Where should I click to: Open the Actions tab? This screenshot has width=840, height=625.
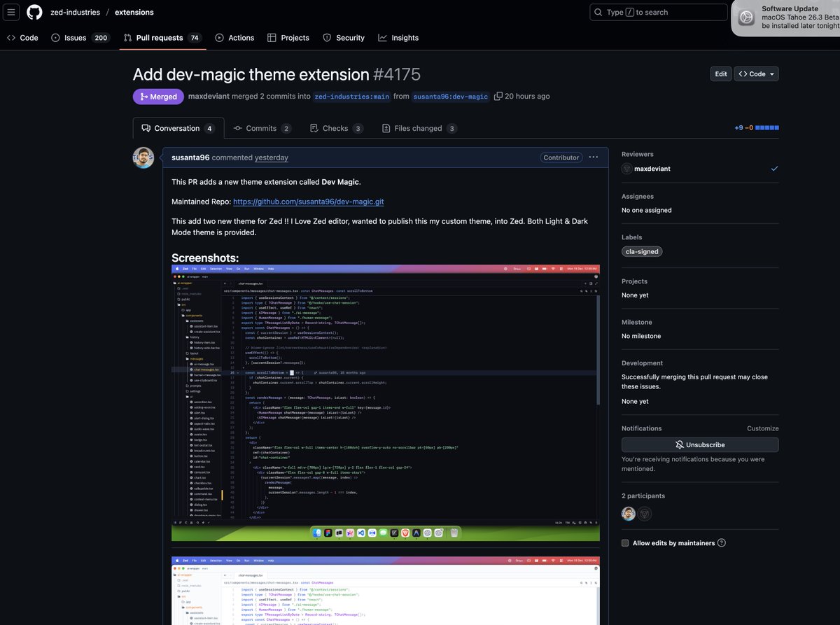click(x=234, y=38)
